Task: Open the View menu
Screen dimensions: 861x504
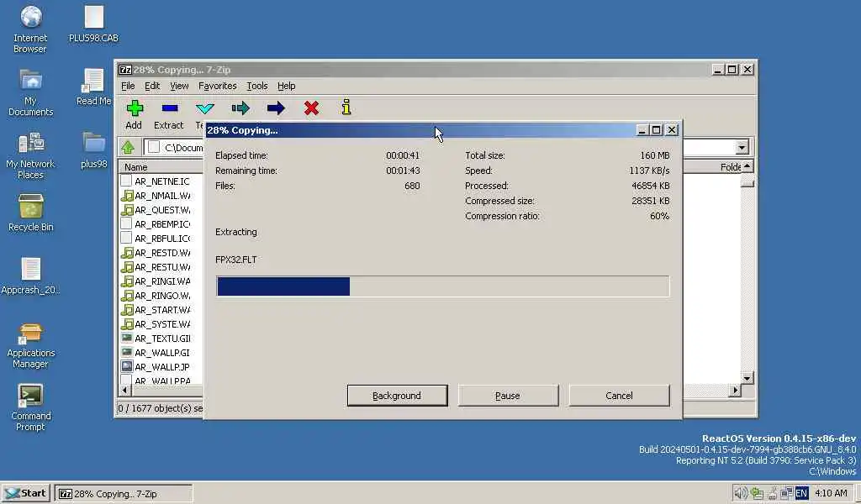Action: (179, 86)
